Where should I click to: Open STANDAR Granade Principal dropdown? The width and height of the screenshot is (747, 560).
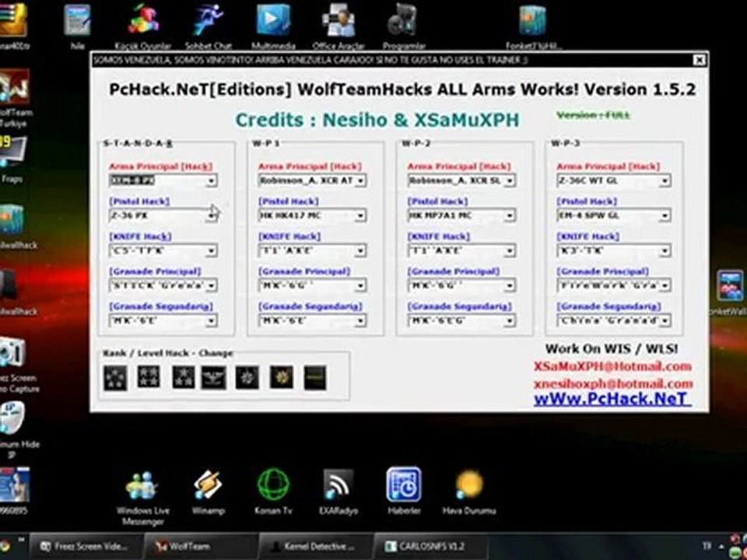(163, 285)
